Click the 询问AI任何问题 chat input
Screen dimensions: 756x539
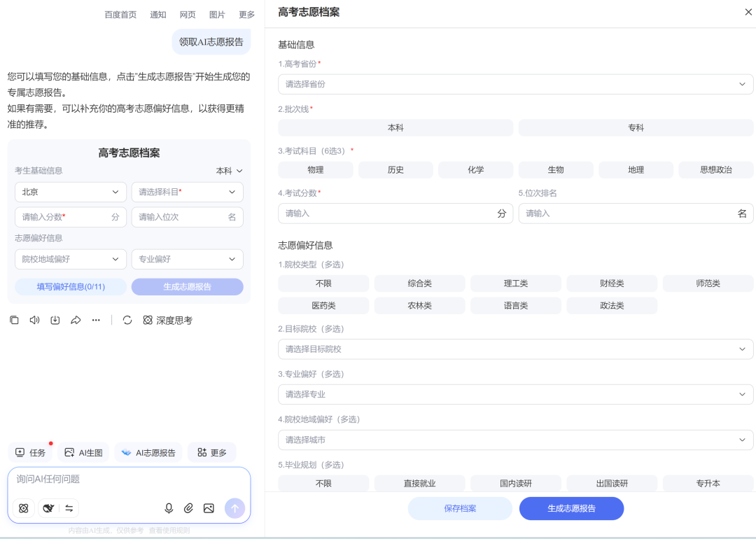coord(129,479)
